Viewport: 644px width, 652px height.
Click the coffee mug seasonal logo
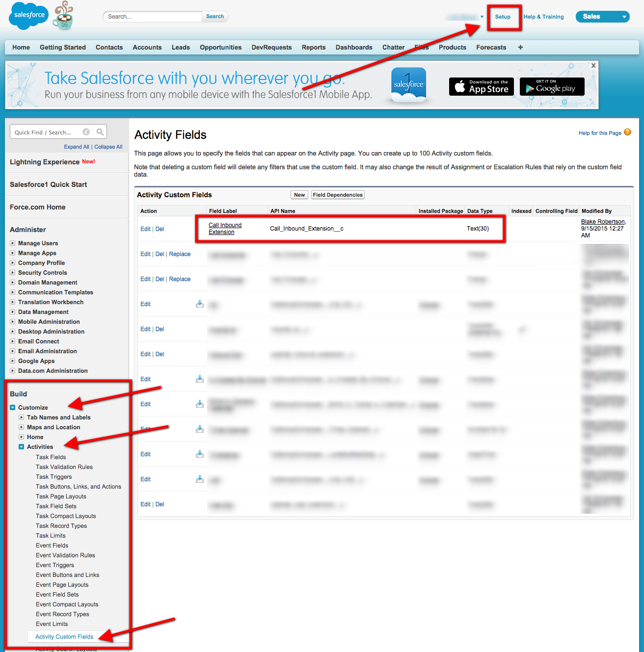pos(64,16)
